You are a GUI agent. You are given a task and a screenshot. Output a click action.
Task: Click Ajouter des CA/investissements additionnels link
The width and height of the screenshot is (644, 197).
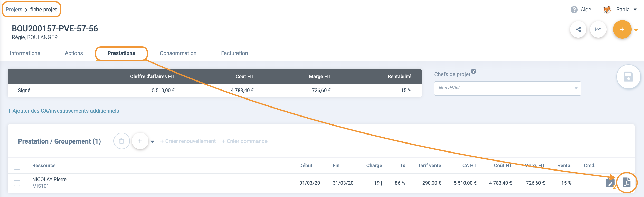pos(63,111)
